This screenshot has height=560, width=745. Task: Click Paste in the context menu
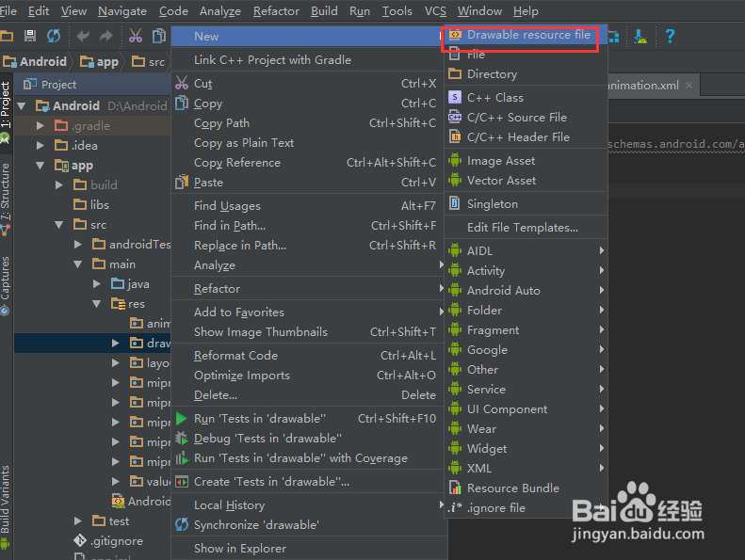coord(308,183)
